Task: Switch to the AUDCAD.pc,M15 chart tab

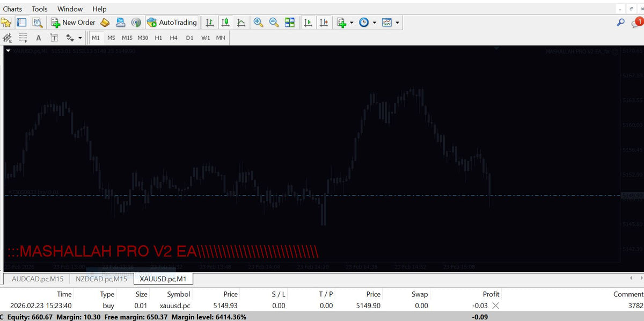Action: pos(38,279)
